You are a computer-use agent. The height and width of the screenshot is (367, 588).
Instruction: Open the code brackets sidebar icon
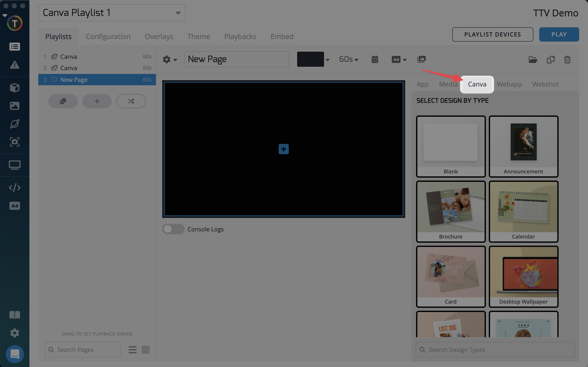pyautogui.click(x=15, y=188)
